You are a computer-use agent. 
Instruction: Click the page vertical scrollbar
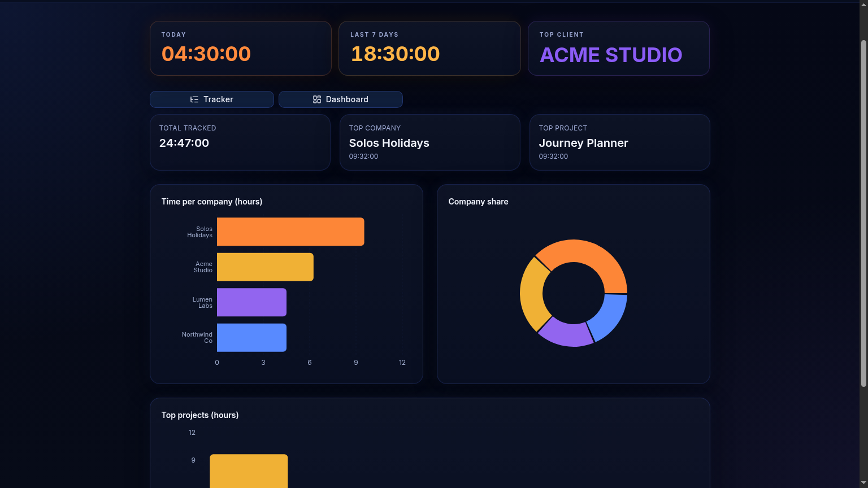pyautogui.click(x=863, y=213)
